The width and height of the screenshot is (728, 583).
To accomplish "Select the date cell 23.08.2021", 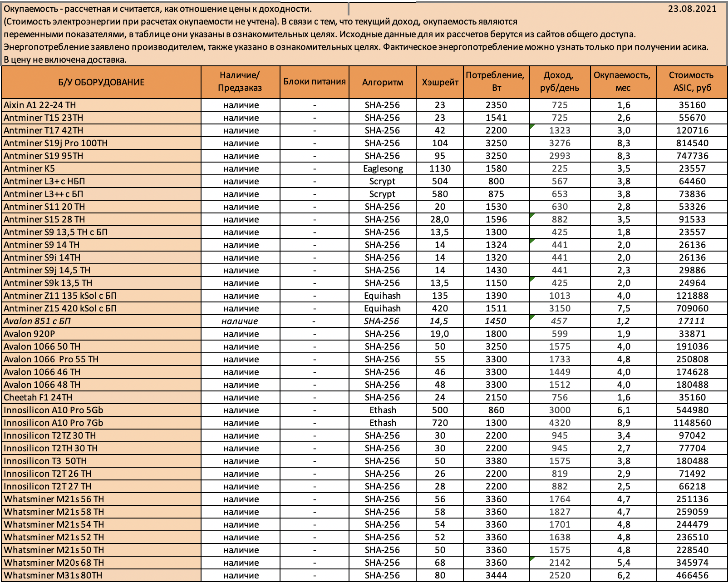I will (692, 9).
